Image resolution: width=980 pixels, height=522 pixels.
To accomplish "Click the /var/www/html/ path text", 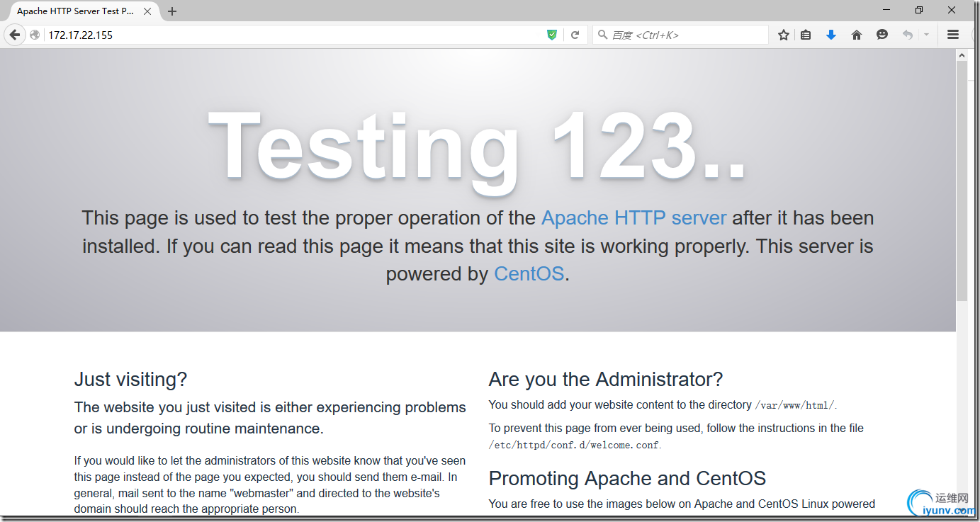I will pyautogui.click(x=795, y=406).
